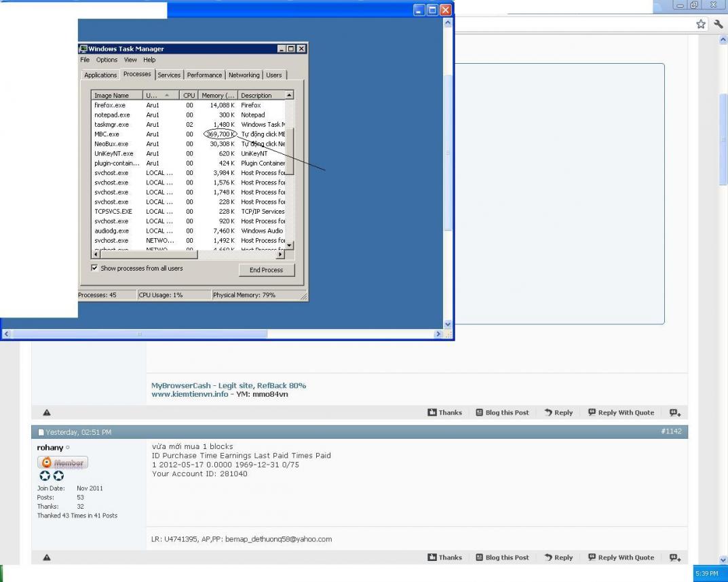Sort by Image Name column header

click(x=117, y=95)
